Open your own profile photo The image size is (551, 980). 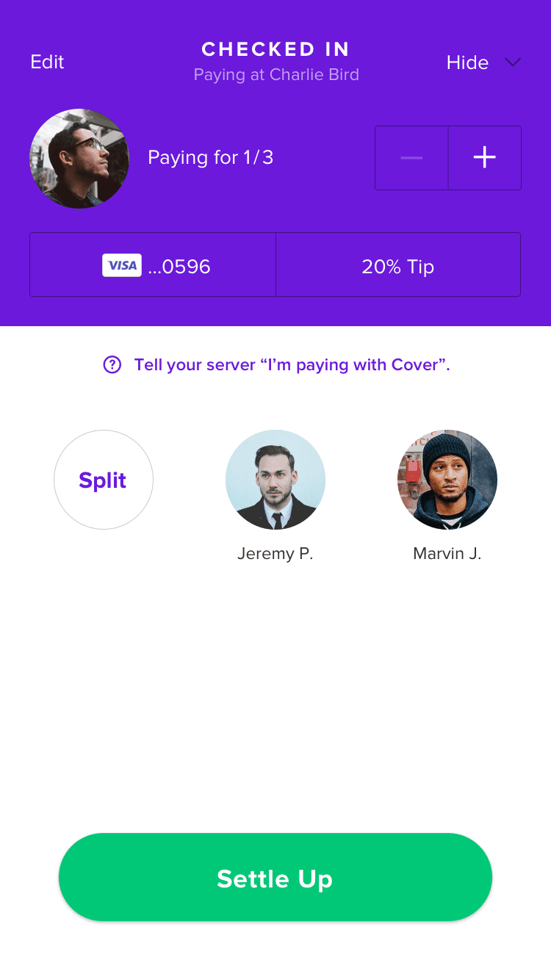(x=79, y=158)
